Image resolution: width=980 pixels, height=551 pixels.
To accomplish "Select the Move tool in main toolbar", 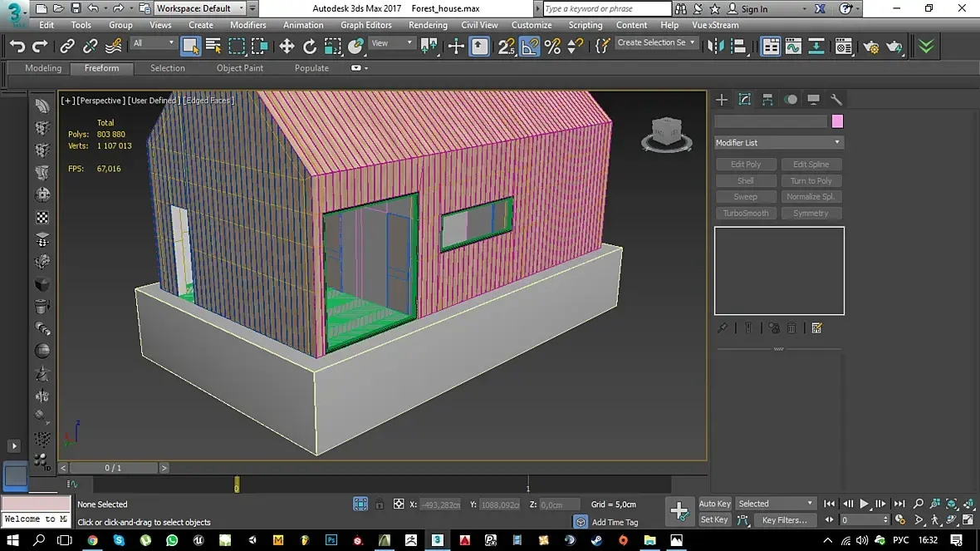I will click(x=287, y=47).
